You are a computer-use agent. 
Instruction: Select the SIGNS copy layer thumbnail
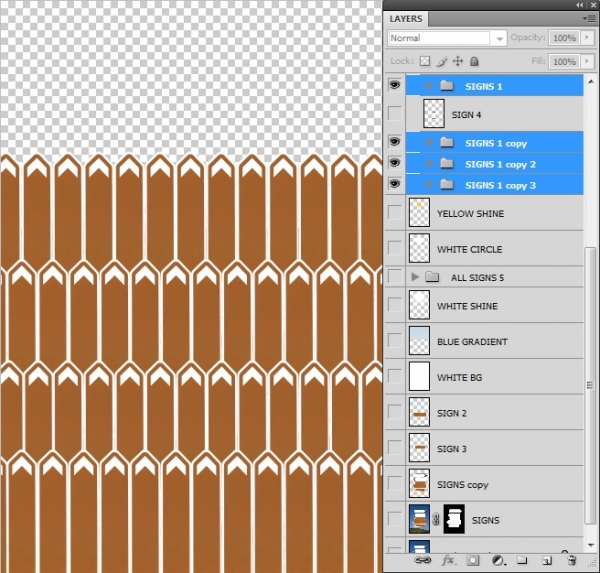tap(419, 483)
